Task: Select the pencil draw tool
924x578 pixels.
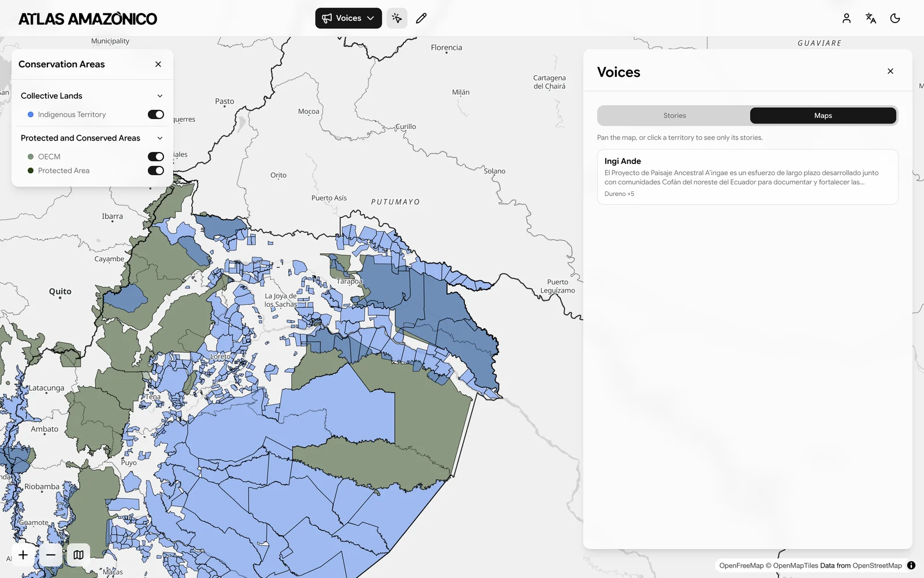Action: point(422,18)
